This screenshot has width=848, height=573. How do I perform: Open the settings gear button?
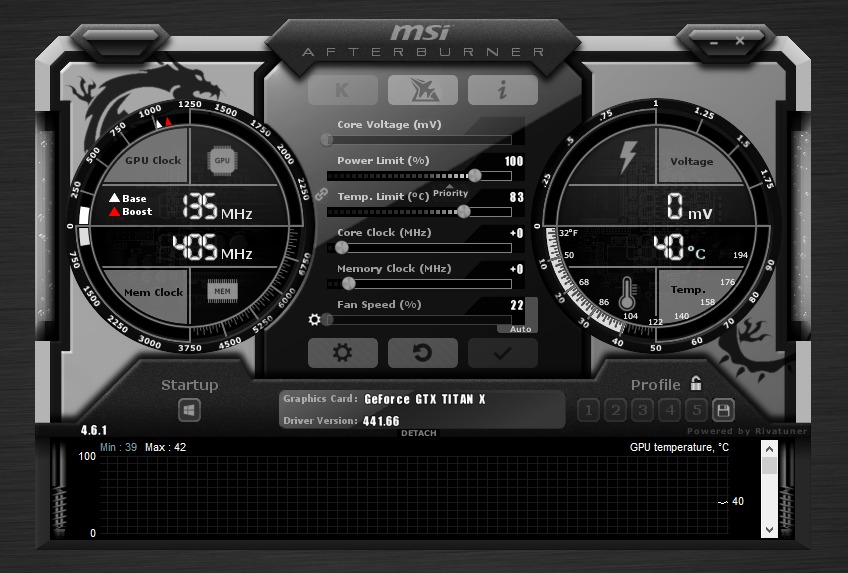pyautogui.click(x=343, y=353)
